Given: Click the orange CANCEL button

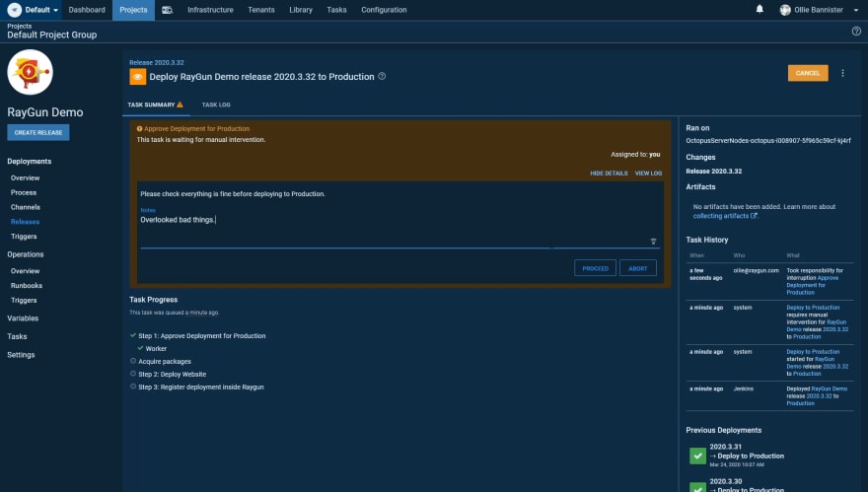Looking at the screenshot, I should tap(808, 73).
